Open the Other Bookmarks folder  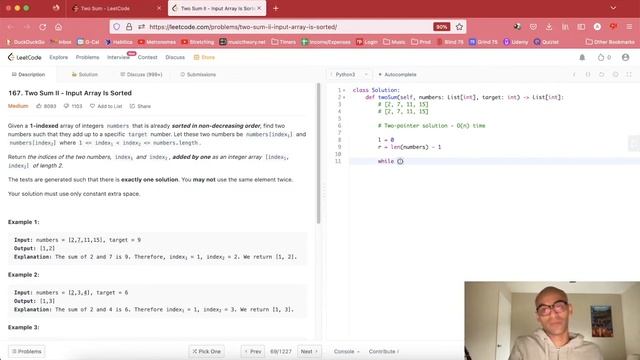[610, 42]
